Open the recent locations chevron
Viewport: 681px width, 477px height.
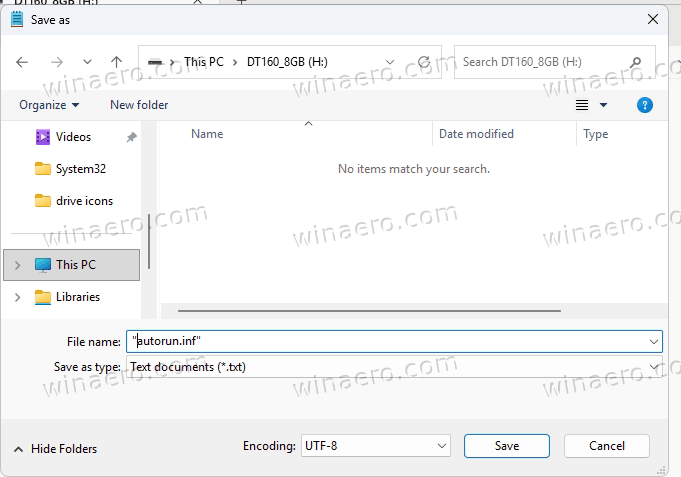[x=87, y=62]
